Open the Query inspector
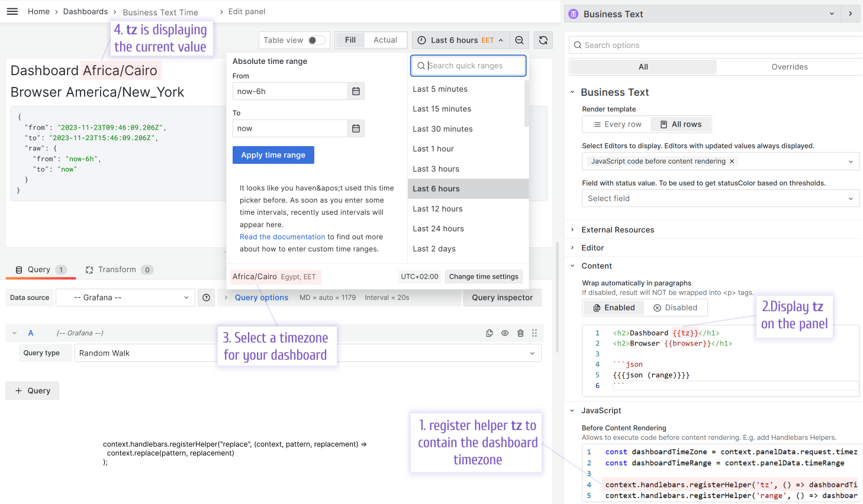The image size is (863, 504). pos(502,298)
